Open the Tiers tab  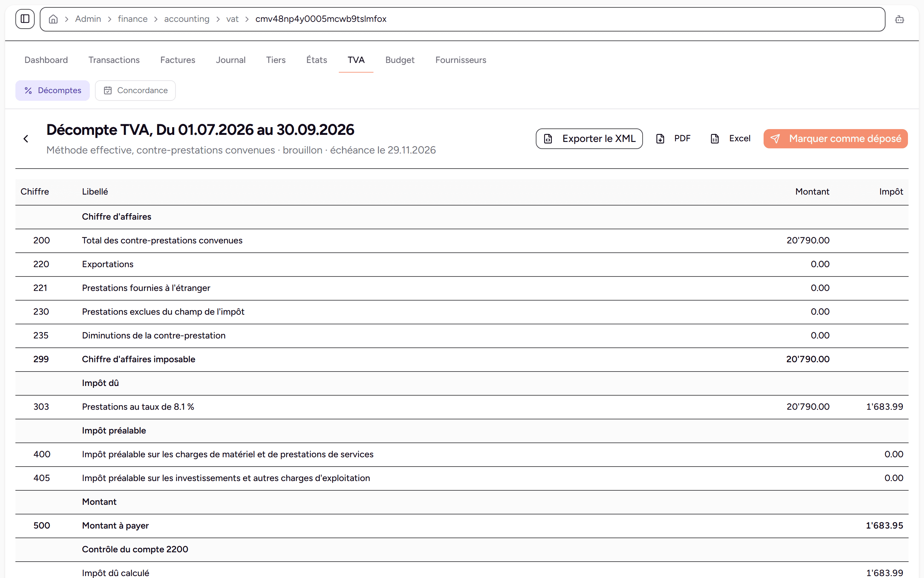(x=276, y=60)
